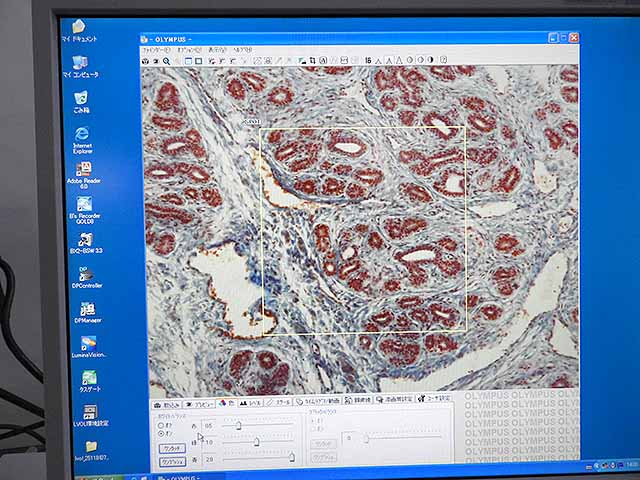Click the blue channel value field
Viewport: 640px width, 480px height.
pyautogui.click(x=209, y=459)
